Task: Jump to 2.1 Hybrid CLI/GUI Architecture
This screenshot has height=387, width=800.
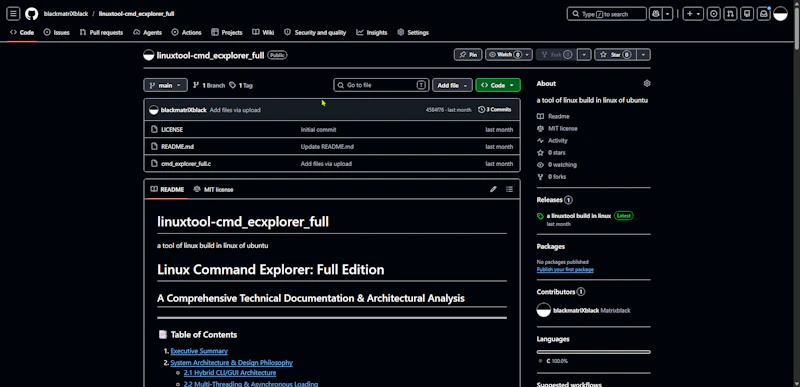Action: tap(230, 373)
